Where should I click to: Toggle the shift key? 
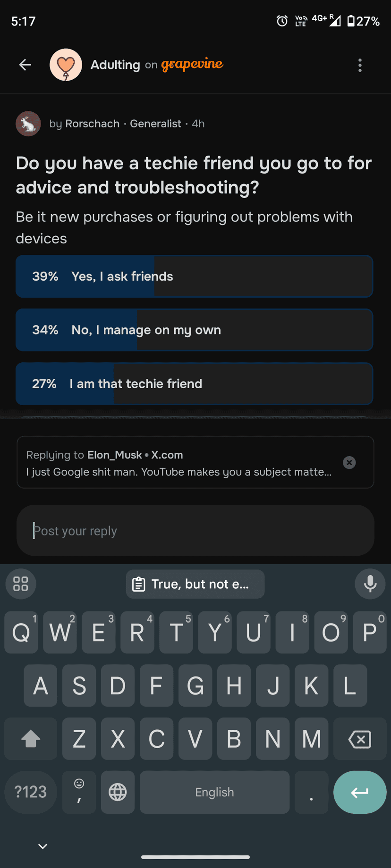coord(31,739)
